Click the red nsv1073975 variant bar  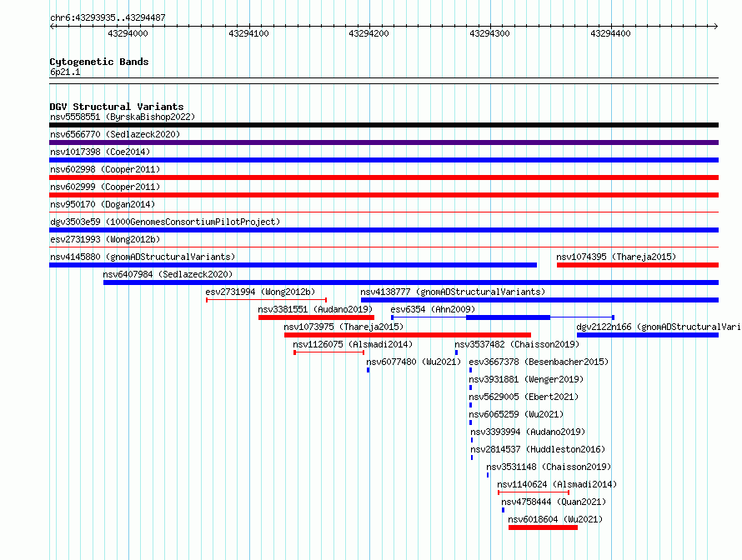[x=408, y=335]
